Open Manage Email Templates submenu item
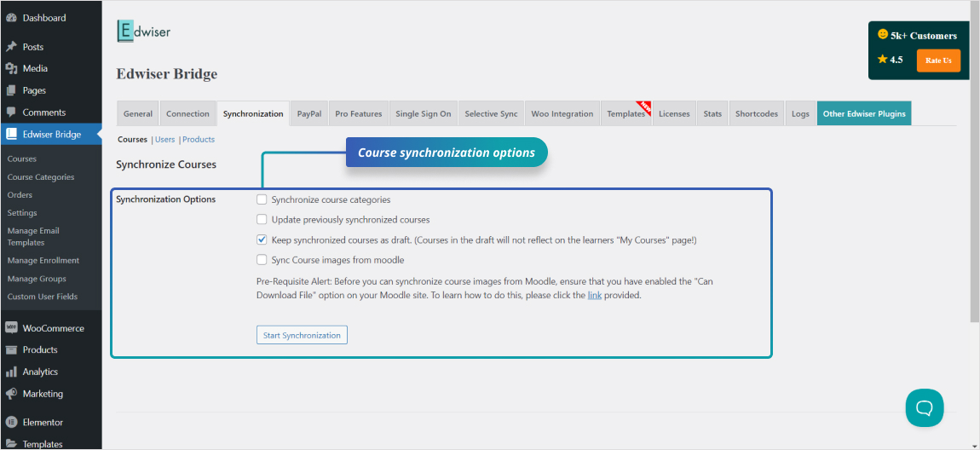 click(33, 237)
